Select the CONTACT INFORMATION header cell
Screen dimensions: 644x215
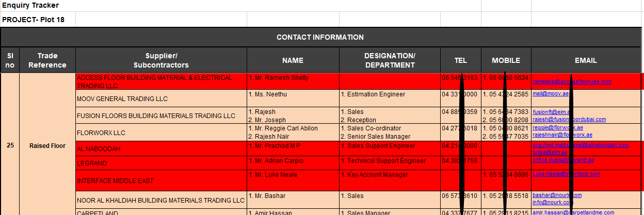point(320,37)
